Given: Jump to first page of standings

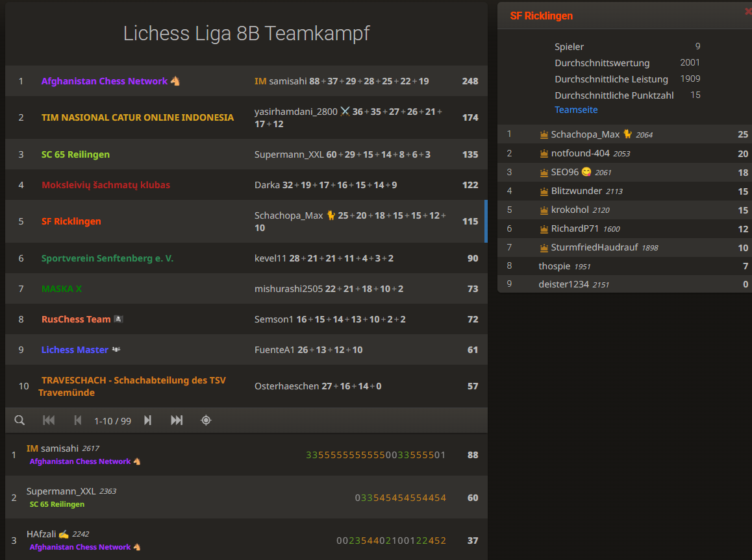Looking at the screenshot, I should pyautogui.click(x=49, y=420).
